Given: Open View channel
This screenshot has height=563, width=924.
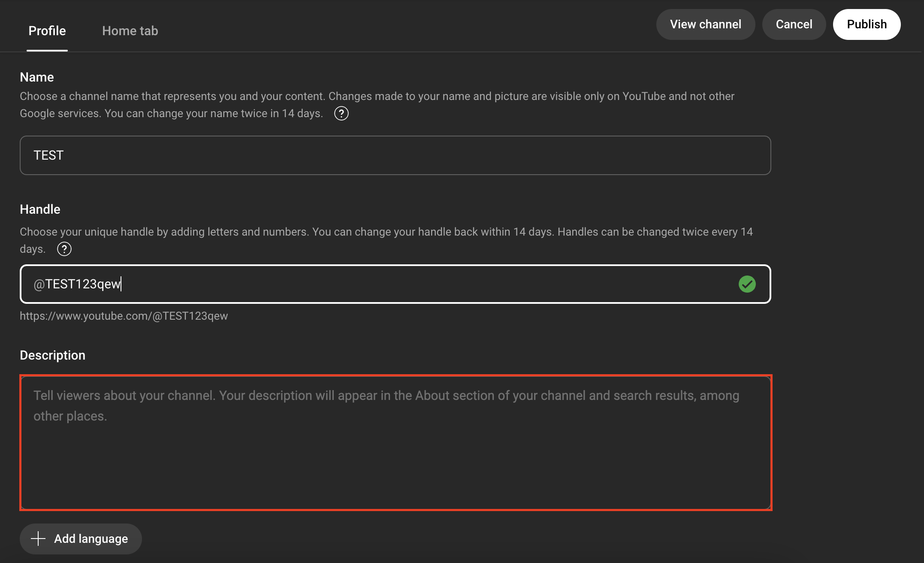Looking at the screenshot, I should click(x=705, y=24).
